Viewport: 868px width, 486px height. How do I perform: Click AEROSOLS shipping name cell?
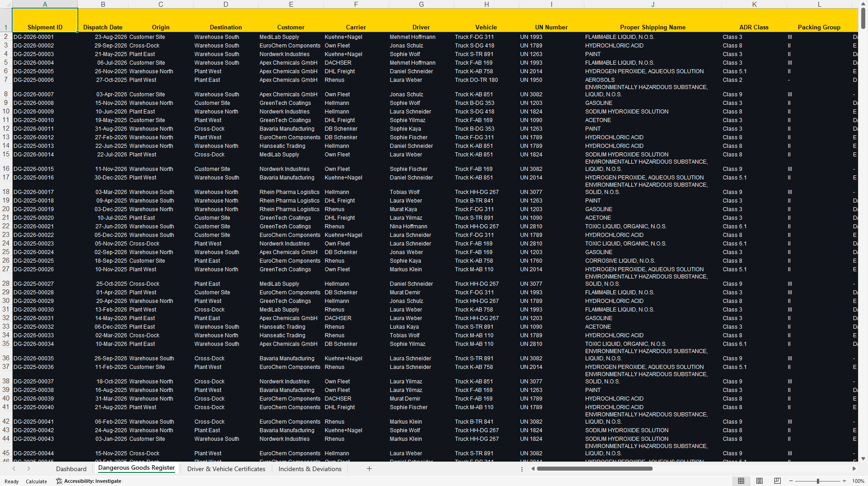(653, 80)
